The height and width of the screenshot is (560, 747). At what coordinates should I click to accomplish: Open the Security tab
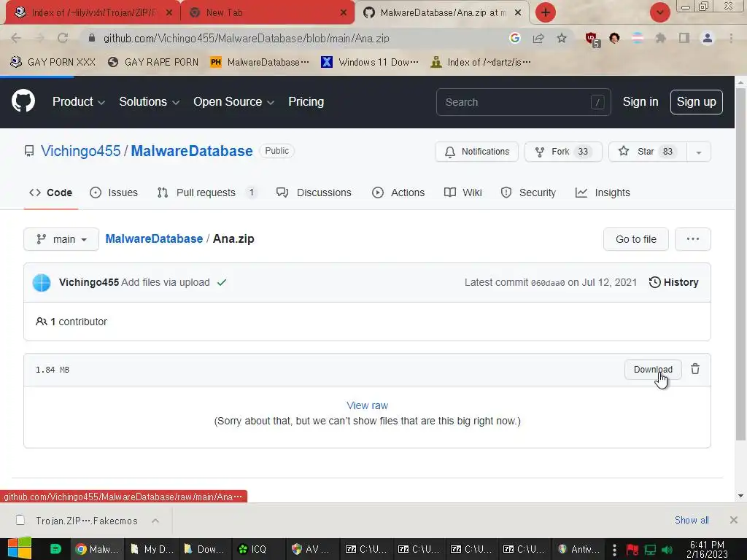coord(528,192)
